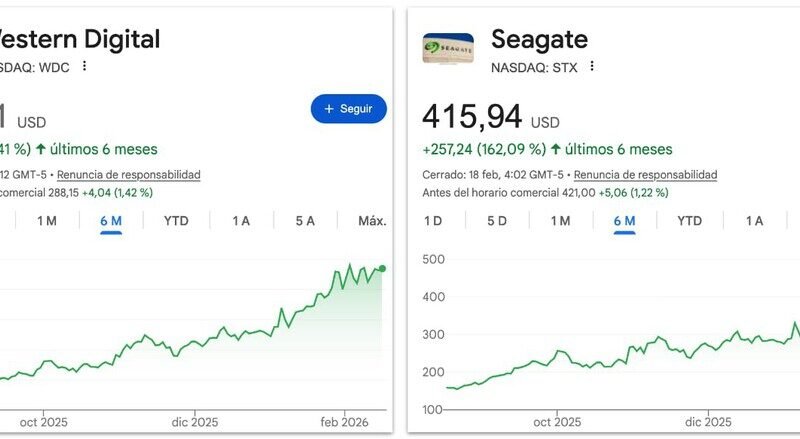Show 1 A range for Seagate

(754, 221)
